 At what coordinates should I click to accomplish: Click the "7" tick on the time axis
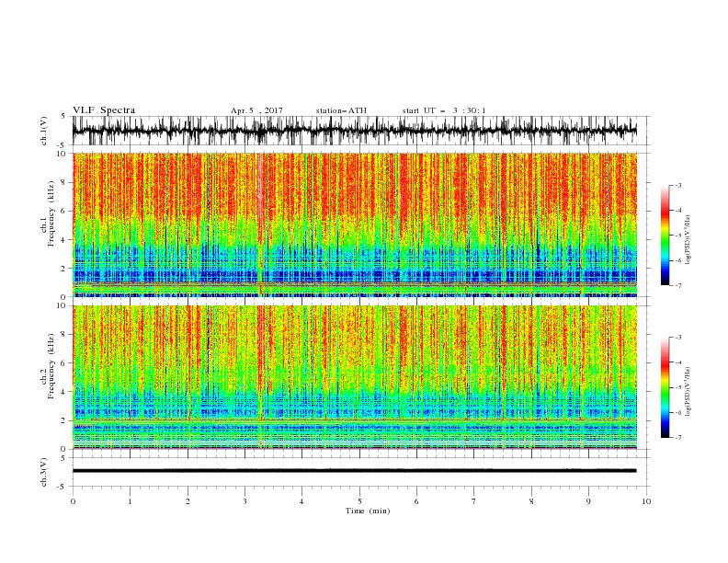474,501
